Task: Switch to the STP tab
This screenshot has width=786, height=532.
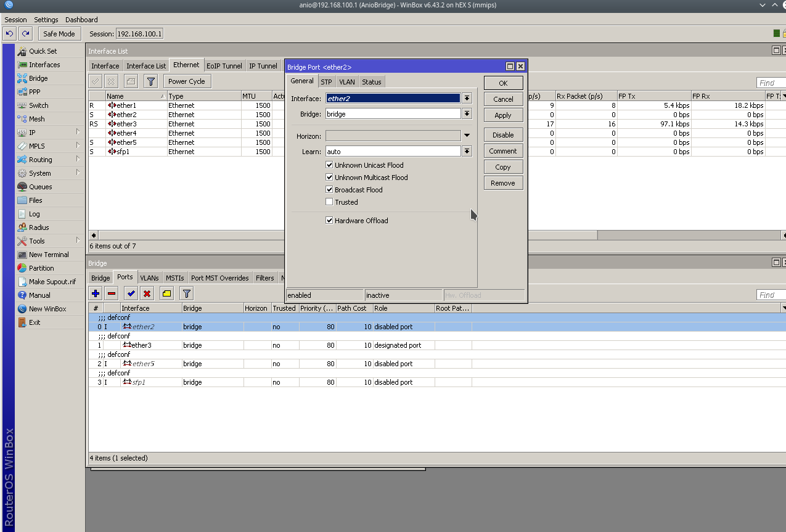Action: click(x=326, y=82)
